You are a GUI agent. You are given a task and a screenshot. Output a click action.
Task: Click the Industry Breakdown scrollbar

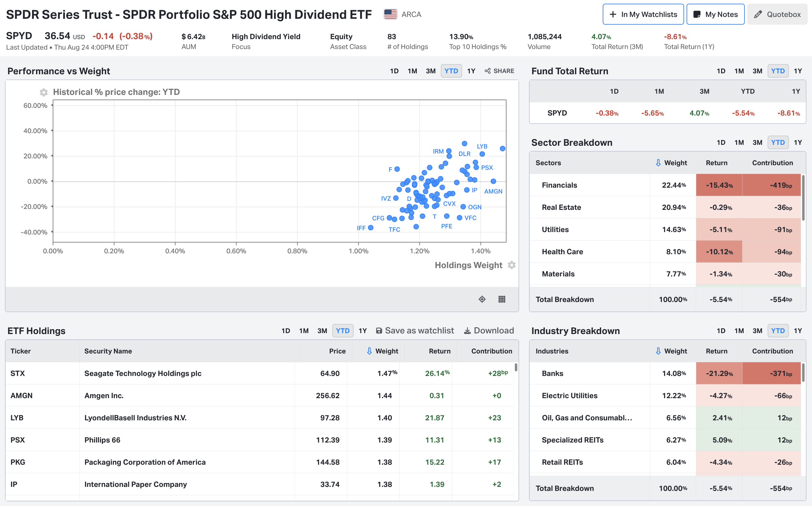tap(803, 373)
